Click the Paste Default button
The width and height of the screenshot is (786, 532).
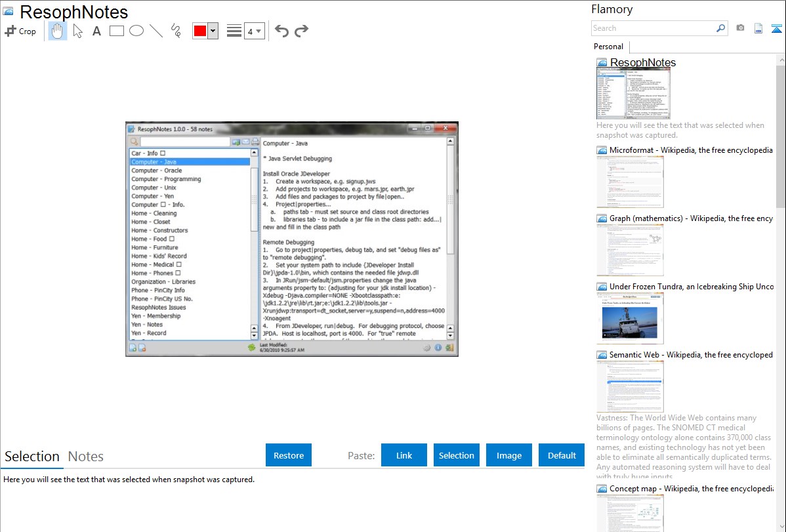coord(562,455)
